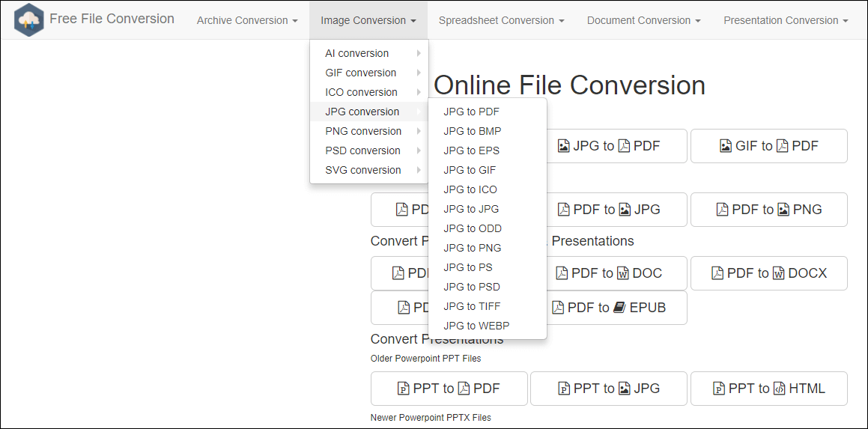Screen dimensions: 868x429
Task: Select the JPG conversion menu entry
Action: pos(368,112)
